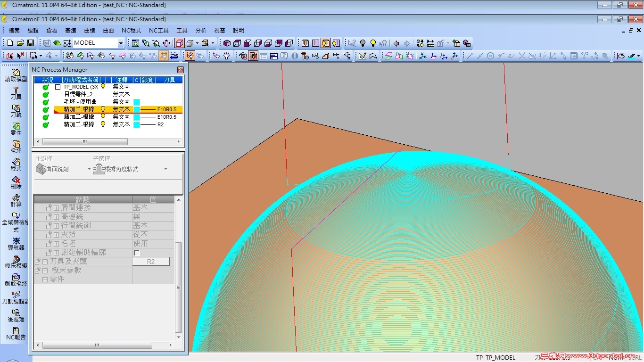The height and width of the screenshot is (362, 644).
Task: Open 後處理 (Post Process) in sidebar
Action: (x=16, y=313)
